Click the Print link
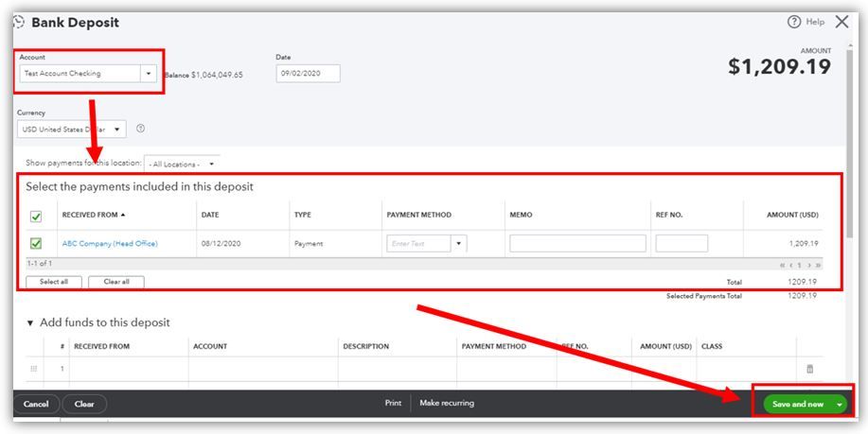Viewport: 868px width, 434px height. coord(393,403)
